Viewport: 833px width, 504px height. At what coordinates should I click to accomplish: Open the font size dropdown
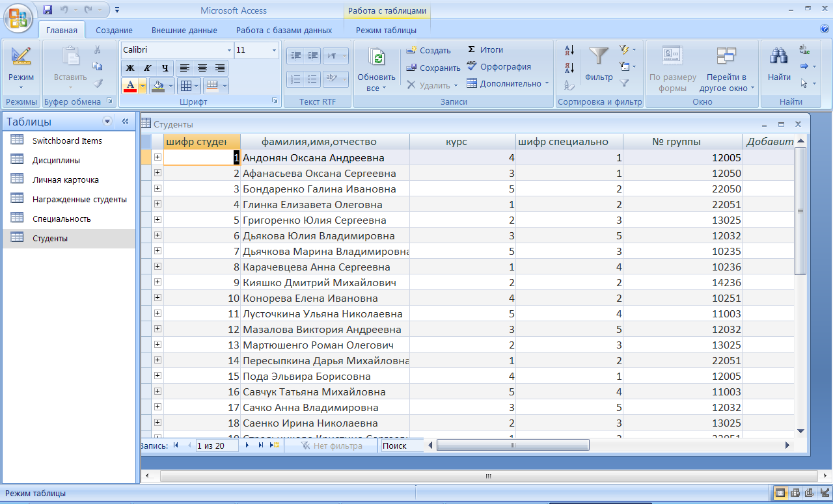coord(274,50)
